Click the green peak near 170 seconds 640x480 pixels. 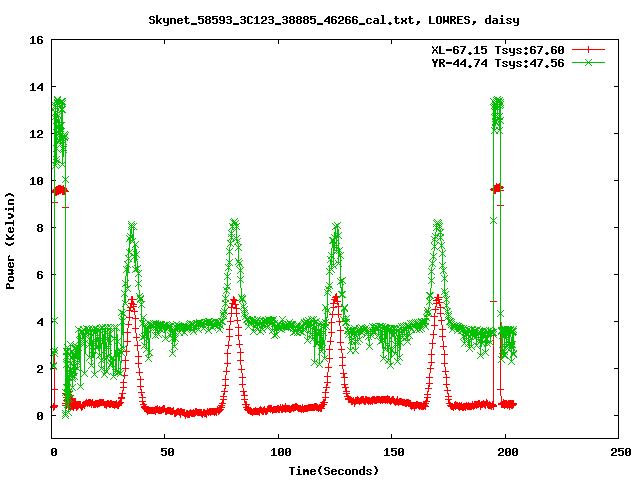pos(438,224)
